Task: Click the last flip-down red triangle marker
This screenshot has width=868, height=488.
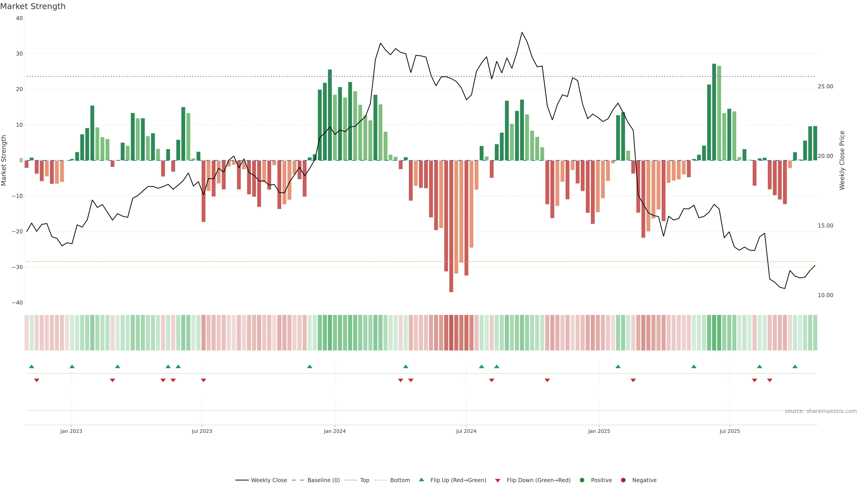Action: point(770,380)
